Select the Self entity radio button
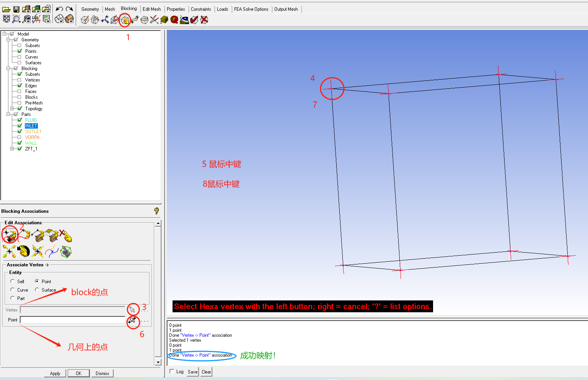Screen dimensions: 588x380 tap(12, 281)
